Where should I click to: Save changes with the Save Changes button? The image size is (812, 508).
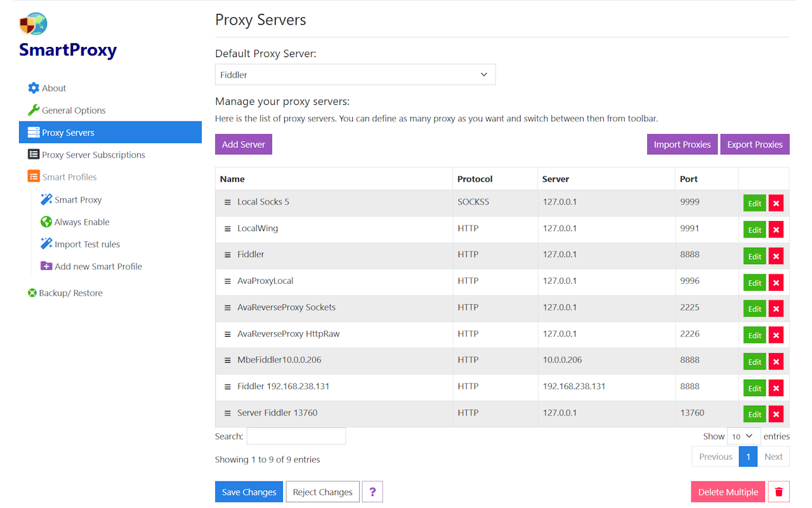coord(249,491)
